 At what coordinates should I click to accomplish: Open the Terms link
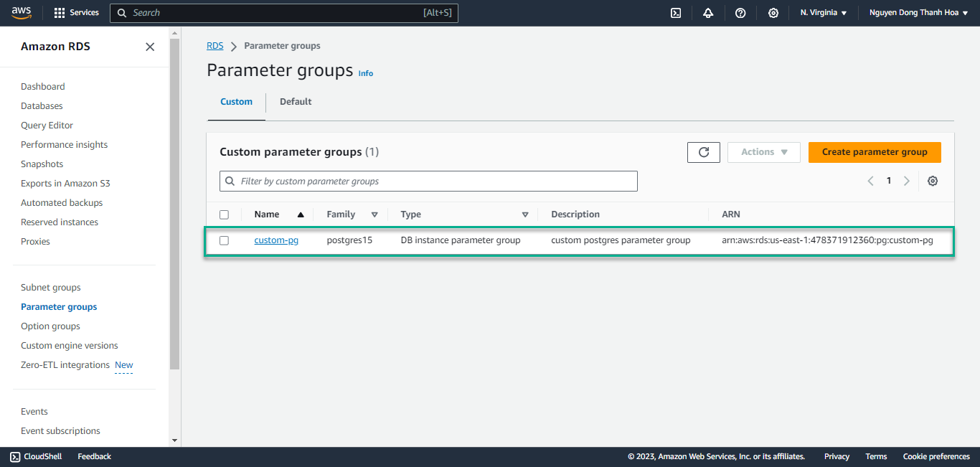click(876, 456)
